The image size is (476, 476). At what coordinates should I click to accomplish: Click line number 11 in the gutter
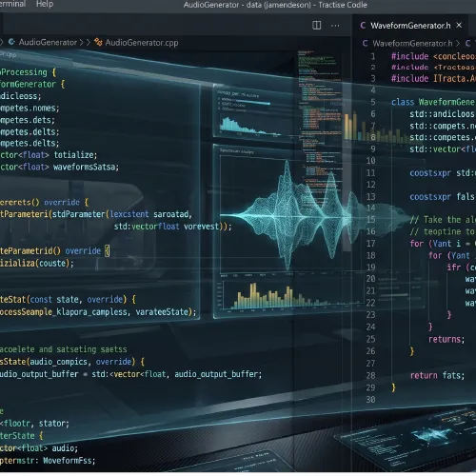(x=370, y=173)
